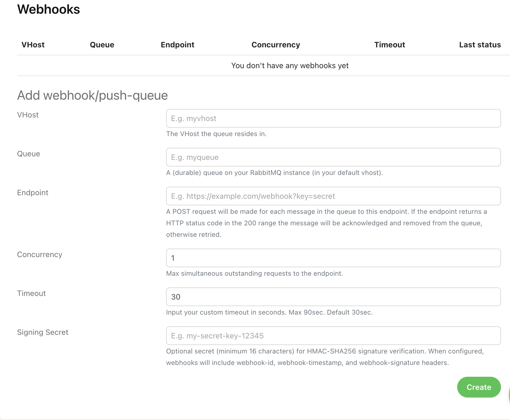Click the Timeout input showing 30
This screenshot has height=420, width=510.
pos(333,297)
